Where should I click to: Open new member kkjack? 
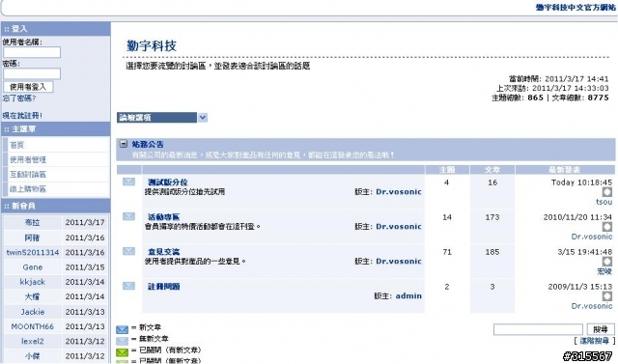(32, 282)
